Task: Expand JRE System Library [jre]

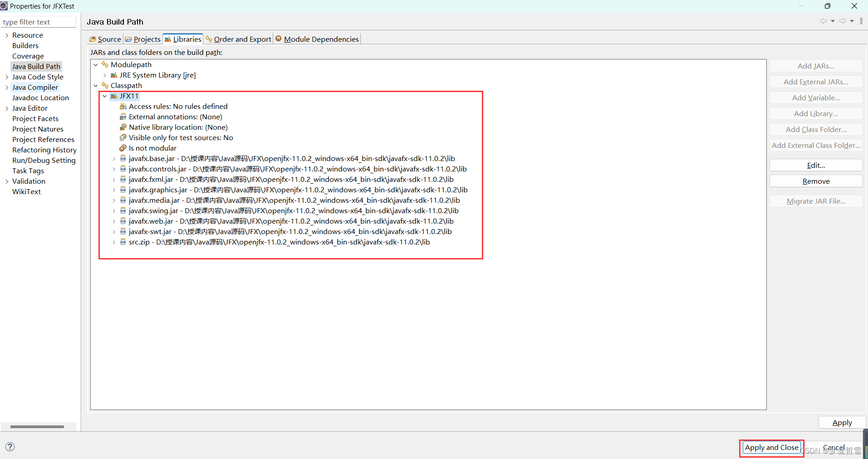Action: [105, 75]
